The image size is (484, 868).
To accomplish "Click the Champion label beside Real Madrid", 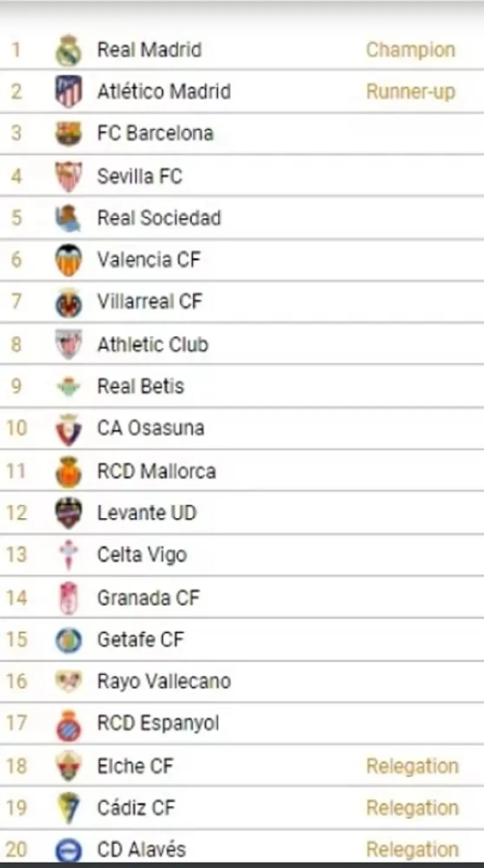I will pos(411,50).
